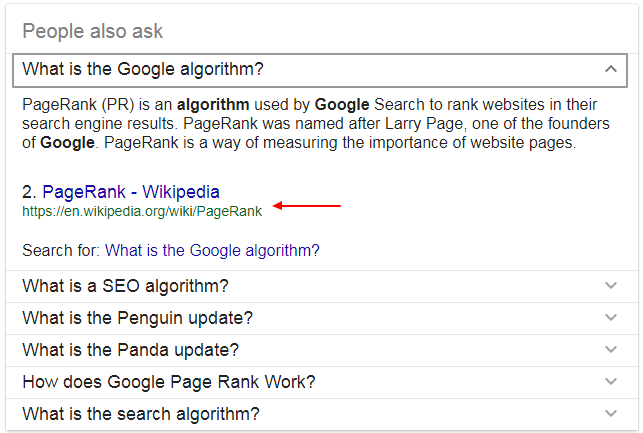Open the 'What is the Penguin update?' question
Screen dimensions: 643x433
[137, 318]
